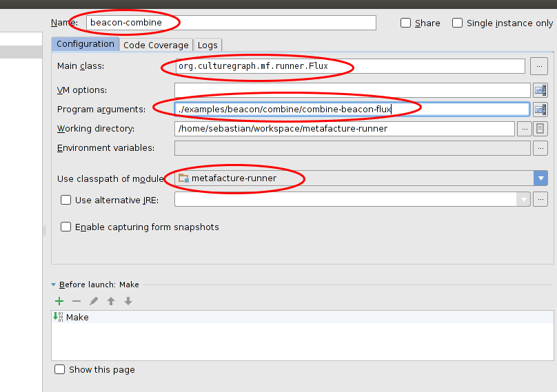Switch to the Code Coverage tab
The image size is (557, 392).
pos(156,45)
